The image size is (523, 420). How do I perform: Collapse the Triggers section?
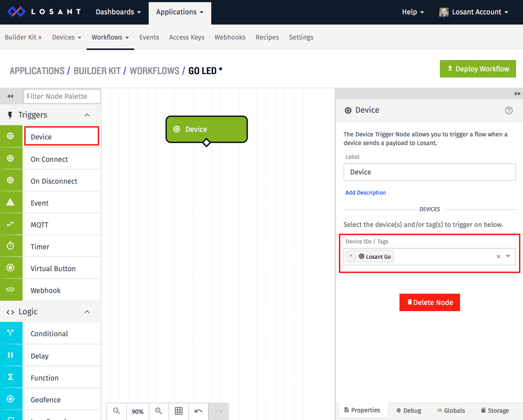87,115
